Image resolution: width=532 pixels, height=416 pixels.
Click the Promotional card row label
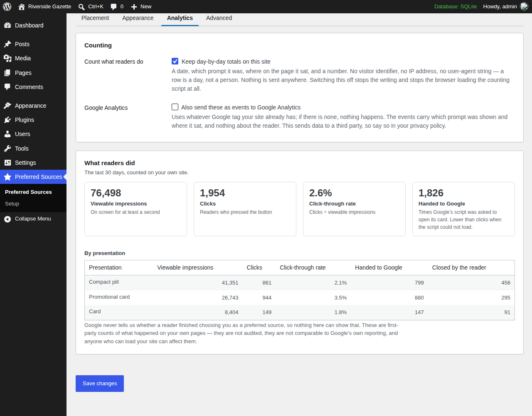pyautogui.click(x=109, y=297)
